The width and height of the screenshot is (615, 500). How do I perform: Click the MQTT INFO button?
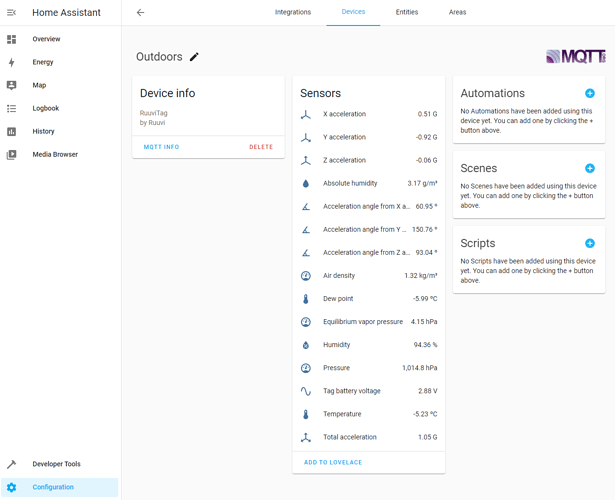coord(161,147)
